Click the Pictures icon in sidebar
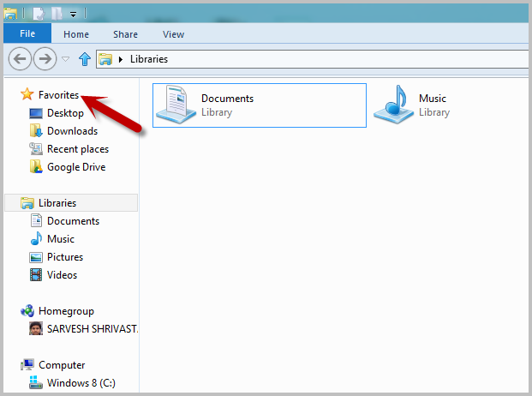532x396 pixels. point(36,257)
